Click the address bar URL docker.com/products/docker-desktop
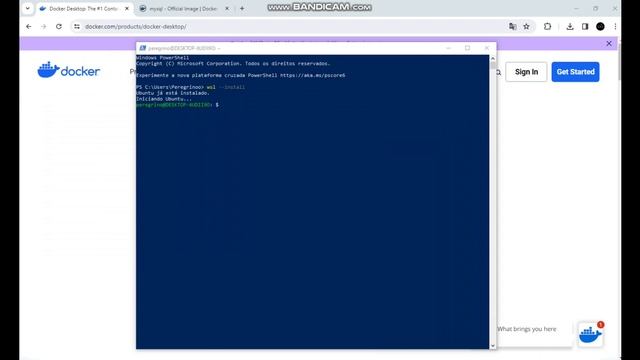 (136, 27)
